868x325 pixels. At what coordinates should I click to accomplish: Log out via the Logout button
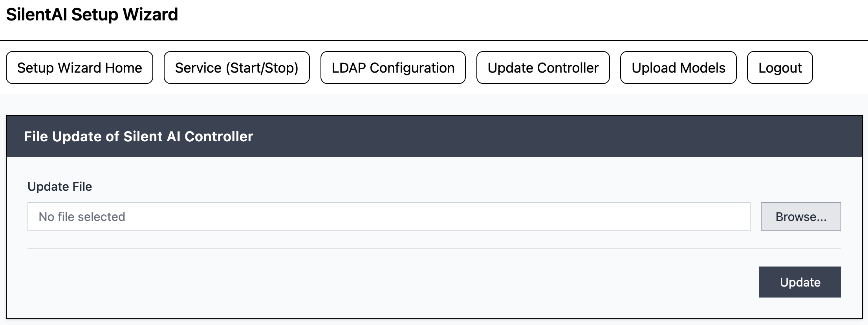[x=780, y=68]
